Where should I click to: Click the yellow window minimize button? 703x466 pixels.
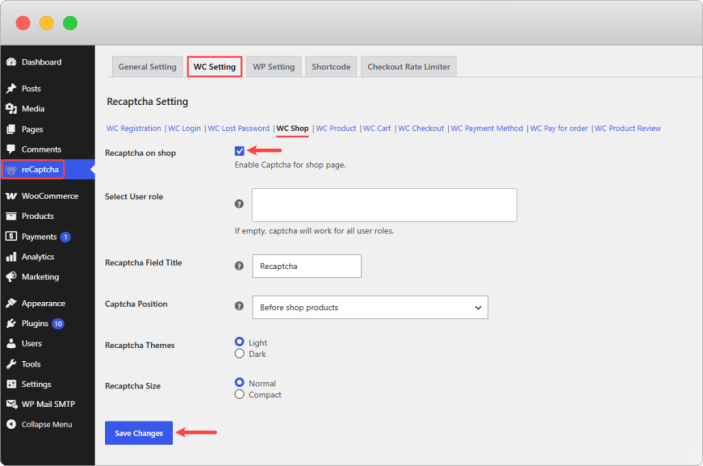click(47, 23)
